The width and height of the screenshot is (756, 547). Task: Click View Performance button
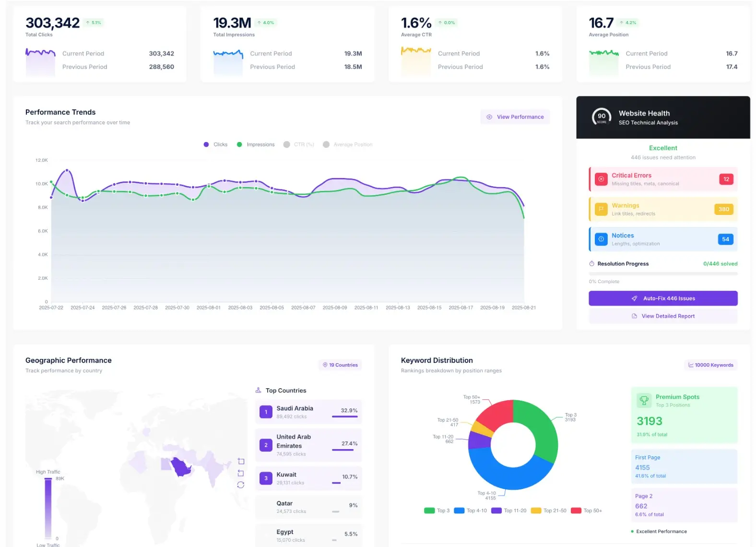tap(515, 117)
